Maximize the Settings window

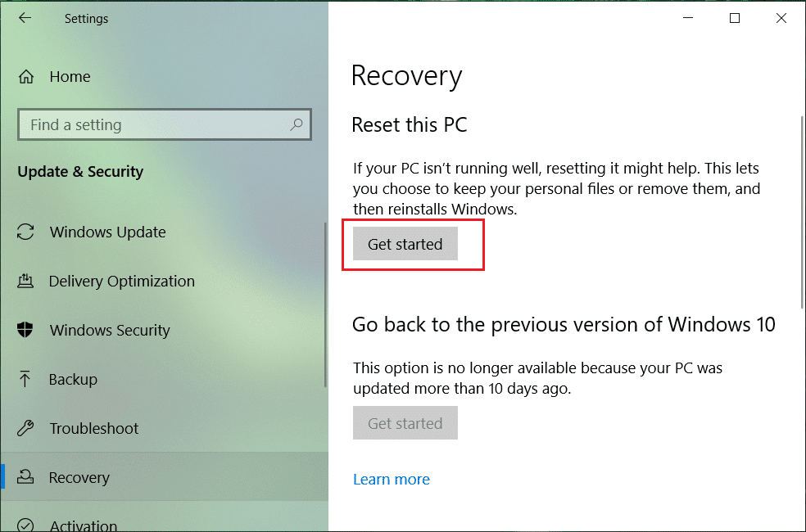(x=735, y=18)
